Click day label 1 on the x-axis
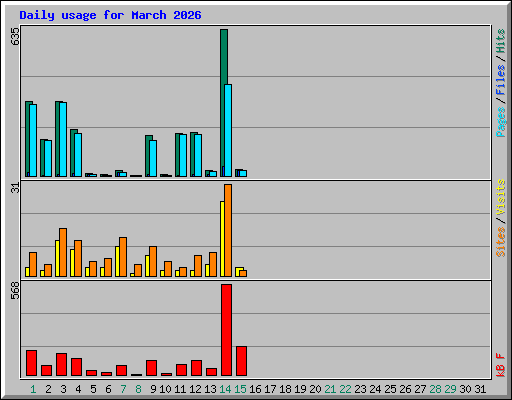The height and width of the screenshot is (400, 512). click(33, 389)
